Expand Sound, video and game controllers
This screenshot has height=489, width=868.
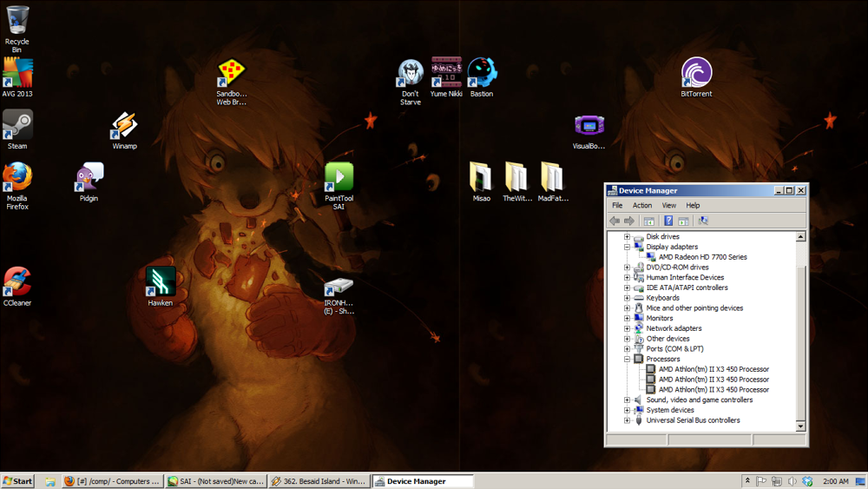point(628,400)
